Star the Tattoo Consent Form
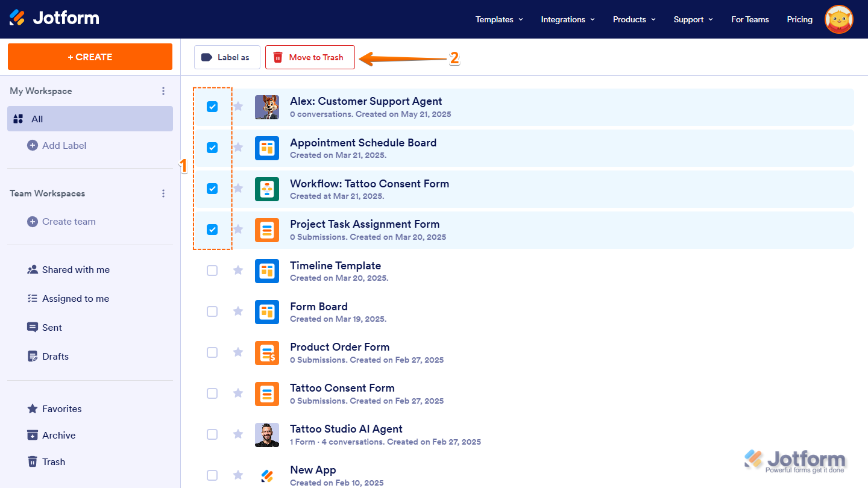 pos(237,393)
